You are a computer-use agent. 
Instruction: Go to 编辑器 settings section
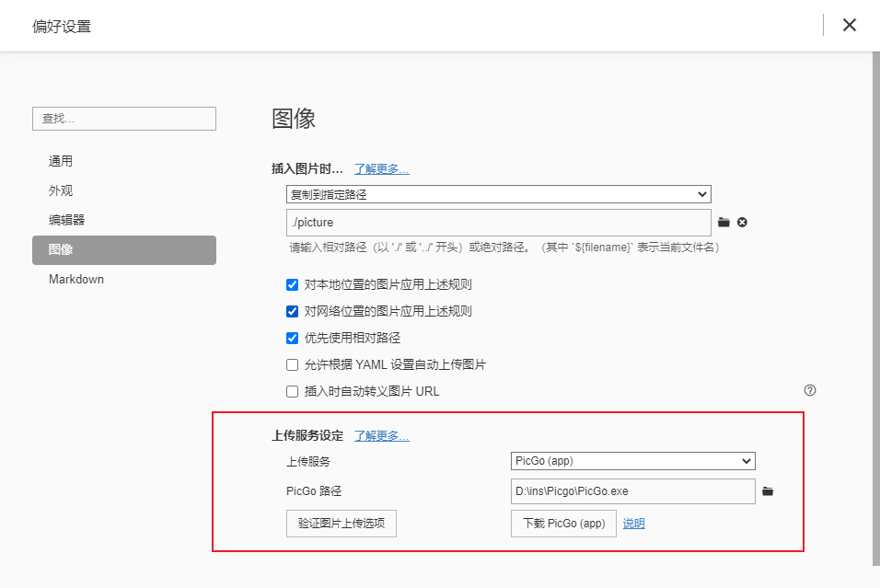[x=124, y=220]
